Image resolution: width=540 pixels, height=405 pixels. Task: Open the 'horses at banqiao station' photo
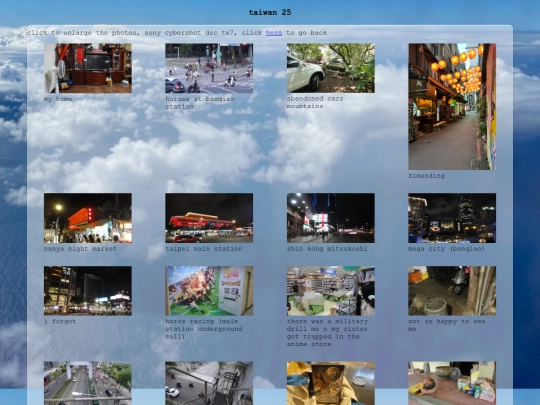coord(209,68)
